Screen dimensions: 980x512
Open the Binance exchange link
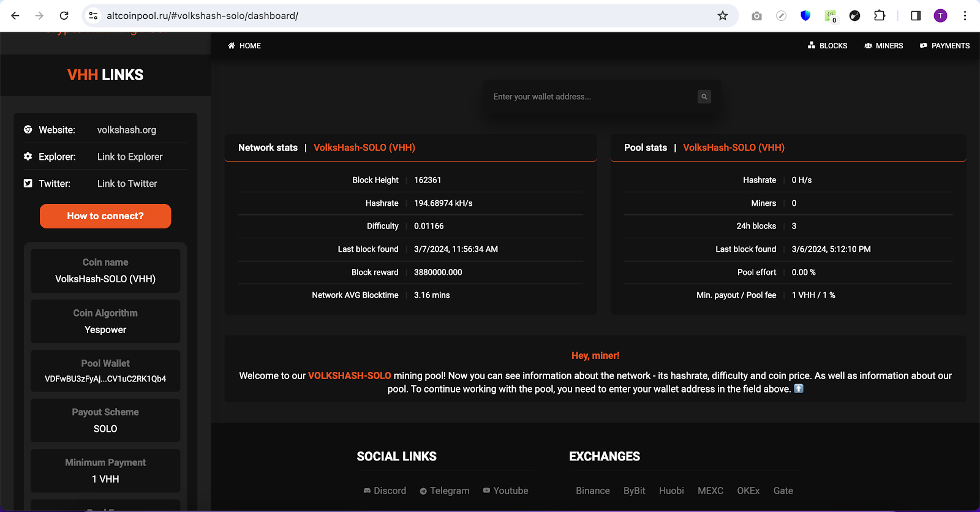593,491
